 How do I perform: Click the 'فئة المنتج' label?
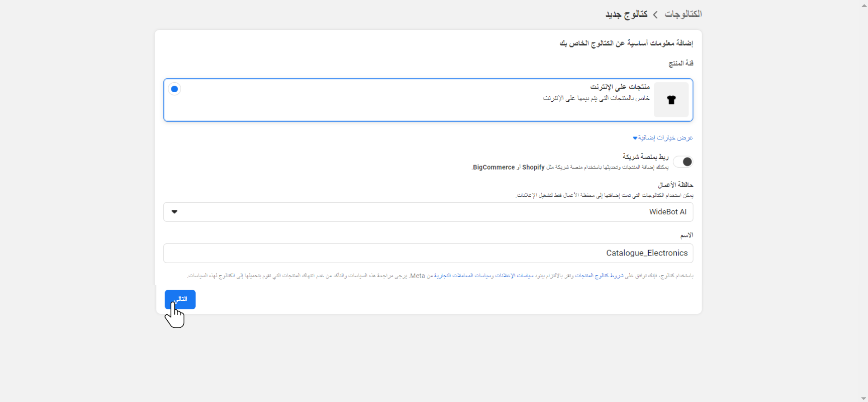pyautogui.click(x=681, y=63)
